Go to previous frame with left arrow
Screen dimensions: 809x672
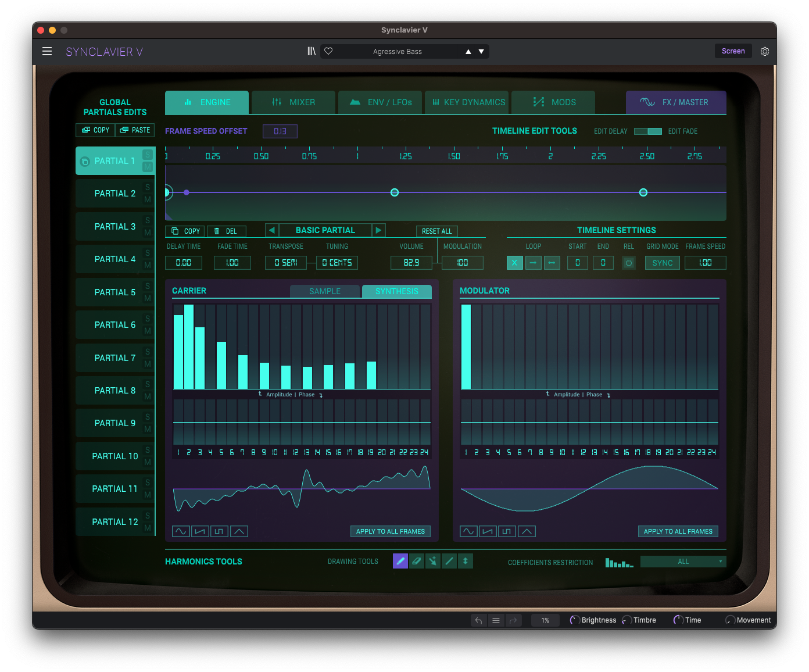pos(271,230)
